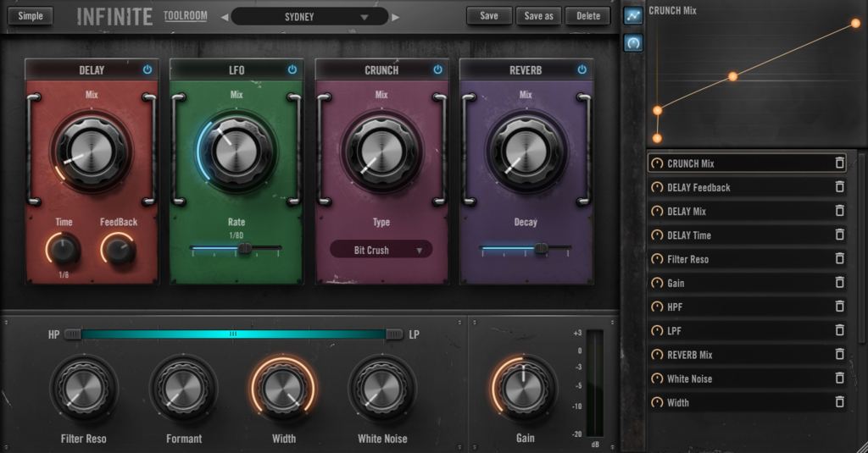Click the Formant knob
Screen dimensions: 868x453
tap(184, 389)
